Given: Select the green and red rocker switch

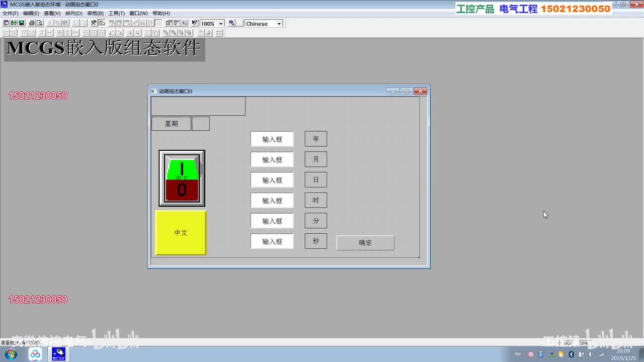Looking at the screenshot, I should (182, 178).
